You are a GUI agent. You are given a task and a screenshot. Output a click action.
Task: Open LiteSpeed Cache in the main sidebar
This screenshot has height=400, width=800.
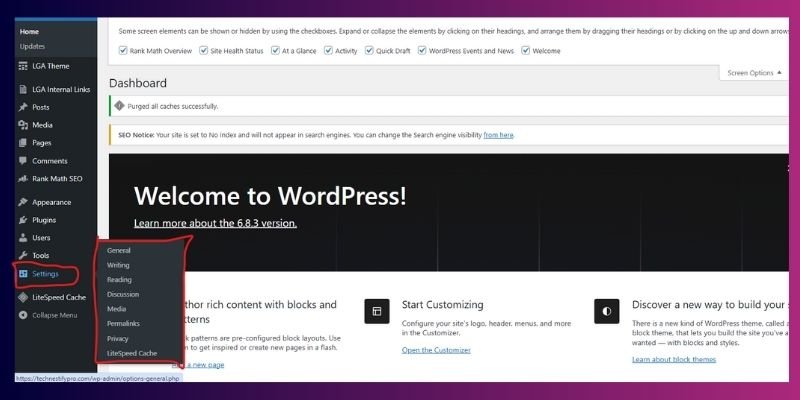59,297
